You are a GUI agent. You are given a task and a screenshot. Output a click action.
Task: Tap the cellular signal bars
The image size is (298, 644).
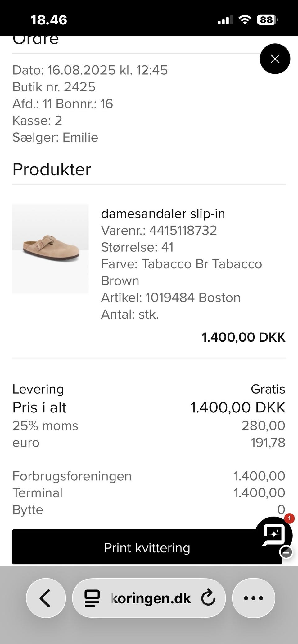(225, 20)
